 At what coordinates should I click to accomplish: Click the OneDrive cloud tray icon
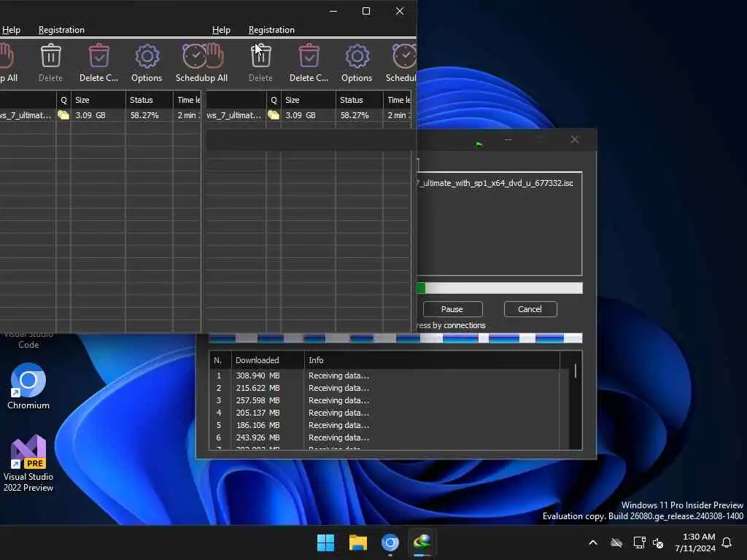point(616,542)
